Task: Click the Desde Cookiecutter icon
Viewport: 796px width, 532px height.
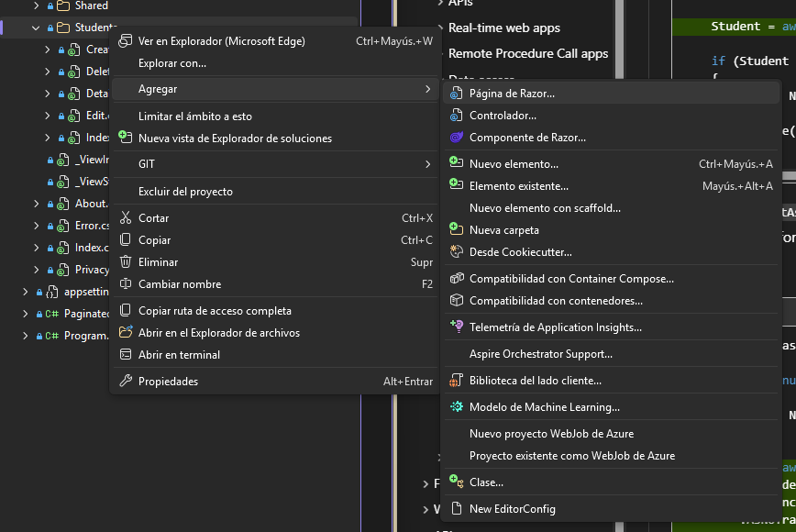Action: click(x=457, y=252)
